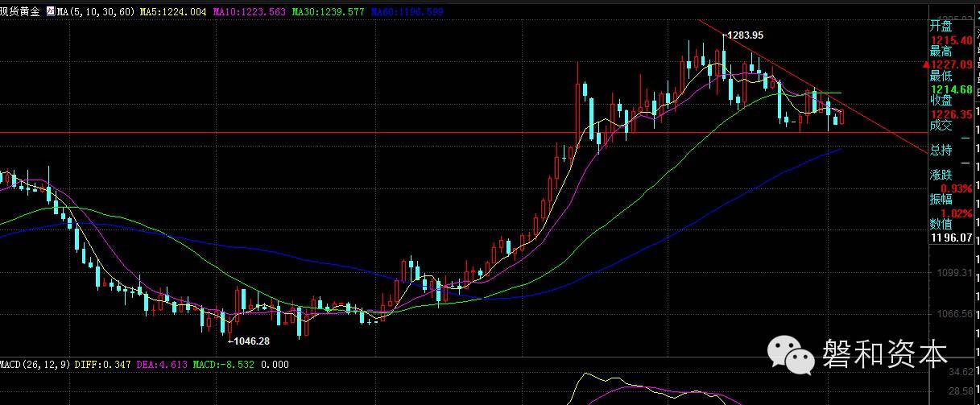The width and height of the screenshot is (980, 405).
Task: Click the 开盘 label in side panel
Action: [941, 25]
